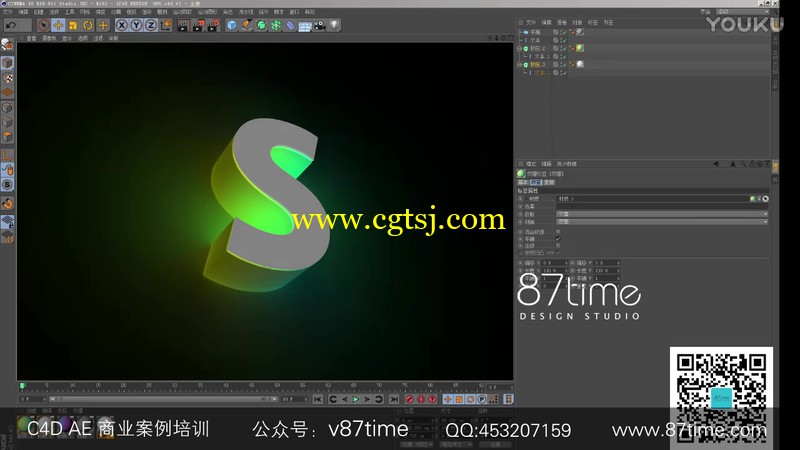Select the Rotate tool

(x=88, y=25)
